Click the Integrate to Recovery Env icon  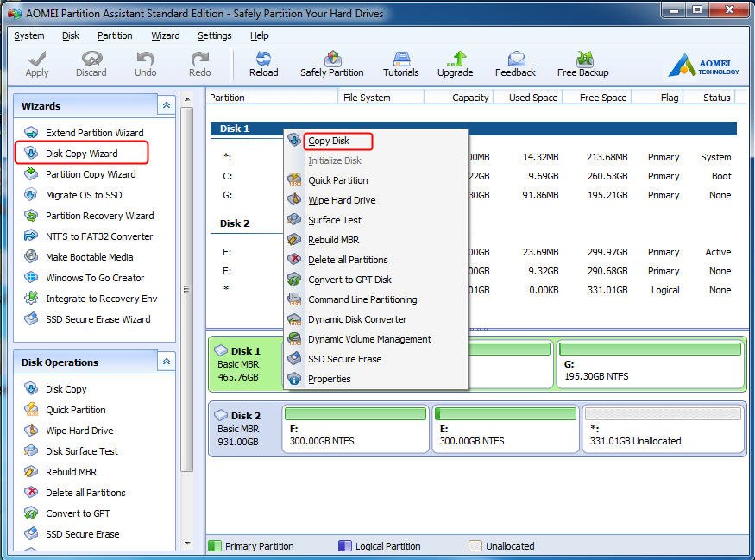click(x=31, y=298)
